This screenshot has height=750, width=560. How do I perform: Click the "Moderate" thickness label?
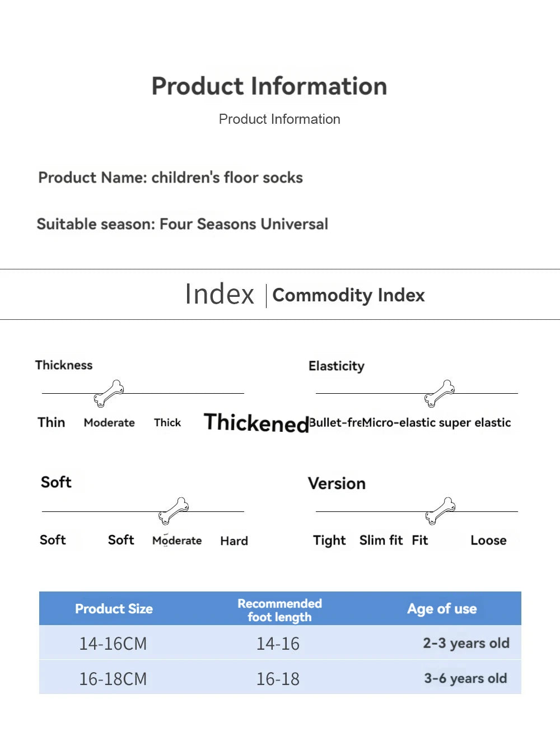(x=109, y=423)
